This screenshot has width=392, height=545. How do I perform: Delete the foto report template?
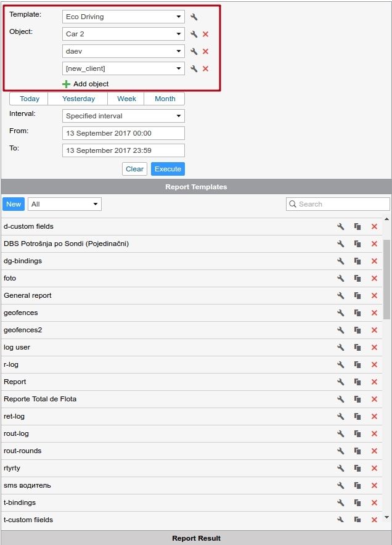point(374,279)
